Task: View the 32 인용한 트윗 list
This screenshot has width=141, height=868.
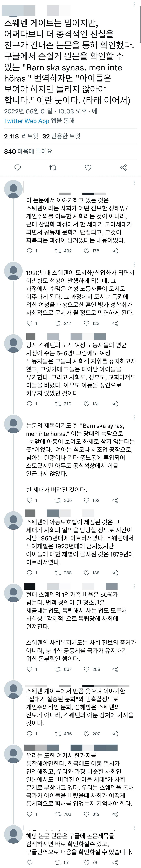Action: tap(61, 136)
